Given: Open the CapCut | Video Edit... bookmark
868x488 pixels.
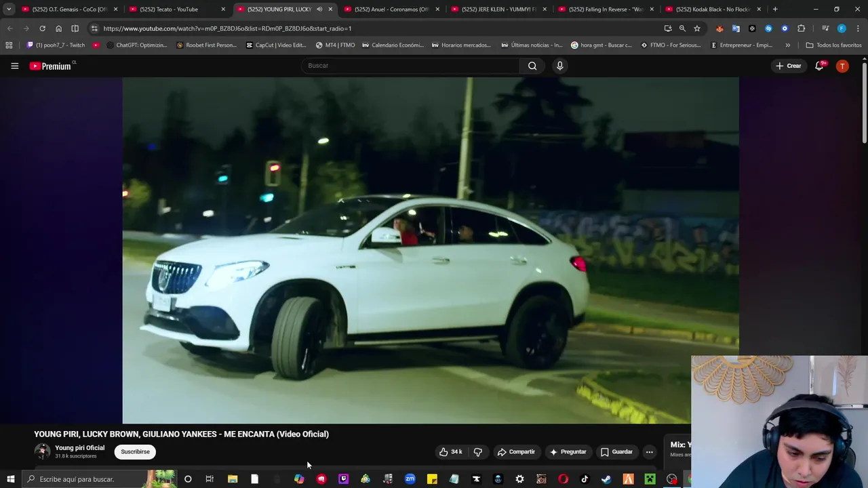Looking at the screenshot, I should (276, 45).
